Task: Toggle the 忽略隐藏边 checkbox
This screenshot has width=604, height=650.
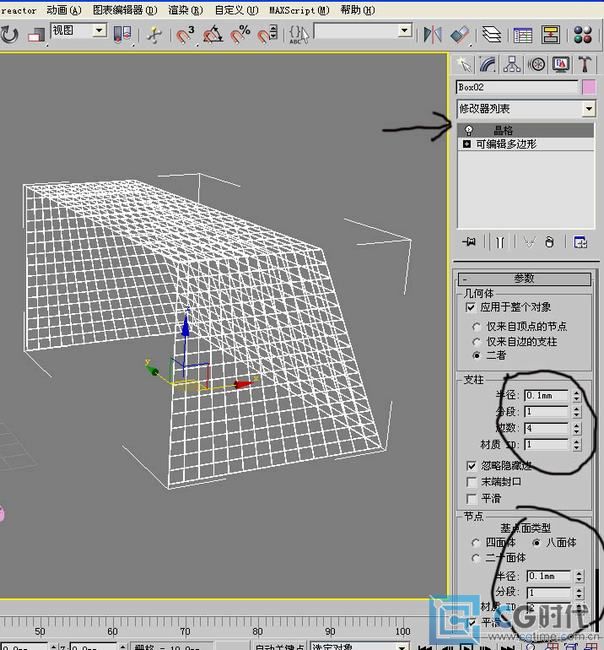Action: (x=471, y=466)
